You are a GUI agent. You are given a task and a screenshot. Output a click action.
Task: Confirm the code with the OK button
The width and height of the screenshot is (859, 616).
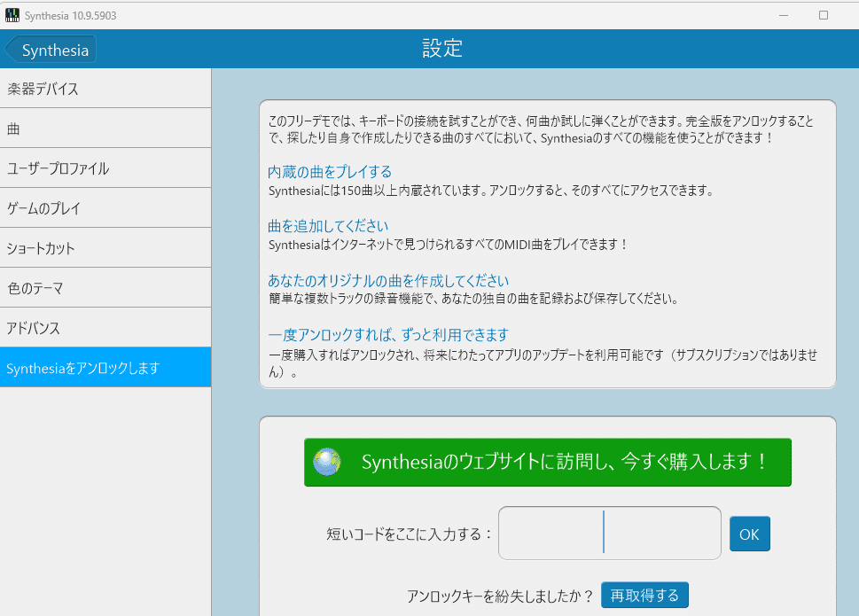[x=749, y=534]
